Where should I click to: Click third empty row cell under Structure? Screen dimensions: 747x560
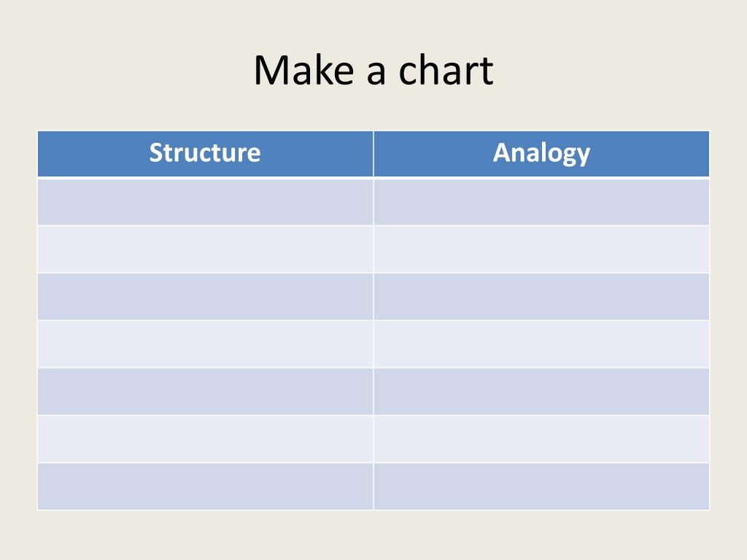pos(205,297)
